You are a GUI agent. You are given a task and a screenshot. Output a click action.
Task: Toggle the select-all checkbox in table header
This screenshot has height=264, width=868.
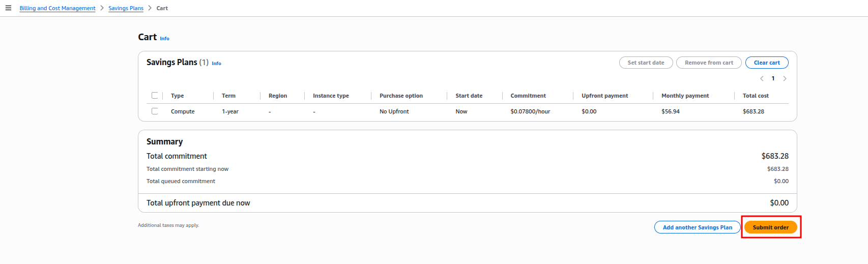click(155, 95)
